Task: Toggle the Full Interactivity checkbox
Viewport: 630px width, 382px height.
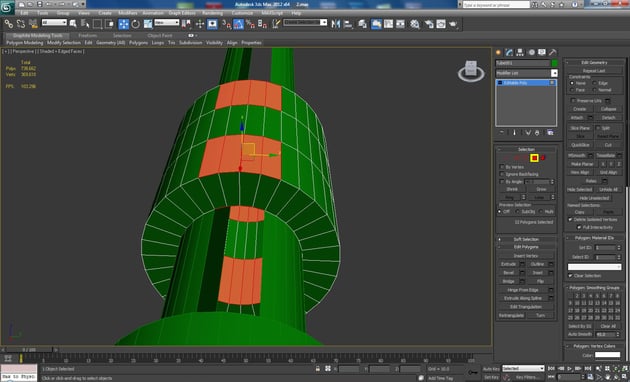Action: pos(579,227)
